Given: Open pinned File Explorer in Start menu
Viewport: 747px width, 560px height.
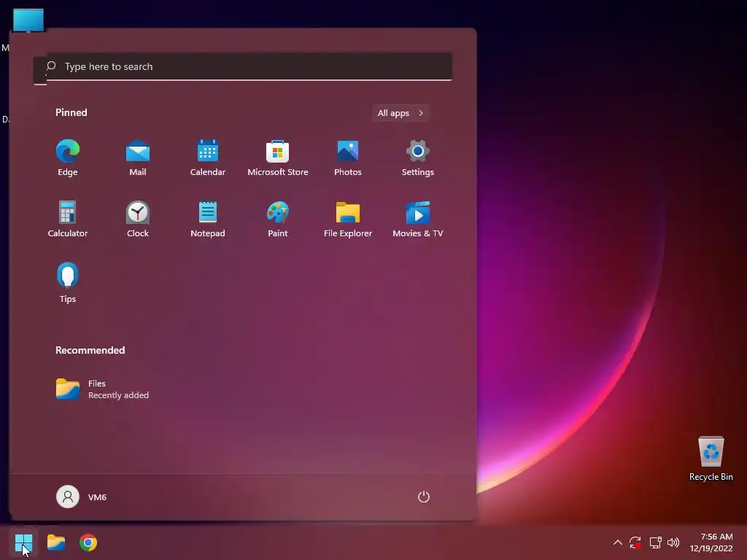Looking at the screenshot, I should tap(348, 219).
